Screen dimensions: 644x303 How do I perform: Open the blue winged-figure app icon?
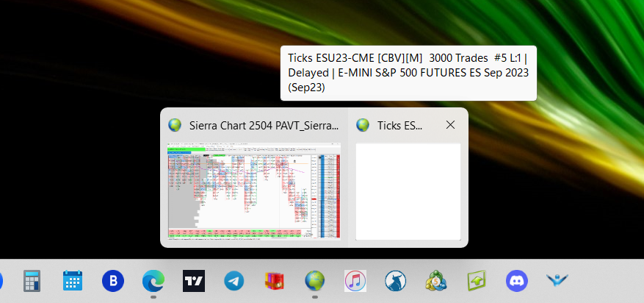point(557,281)
